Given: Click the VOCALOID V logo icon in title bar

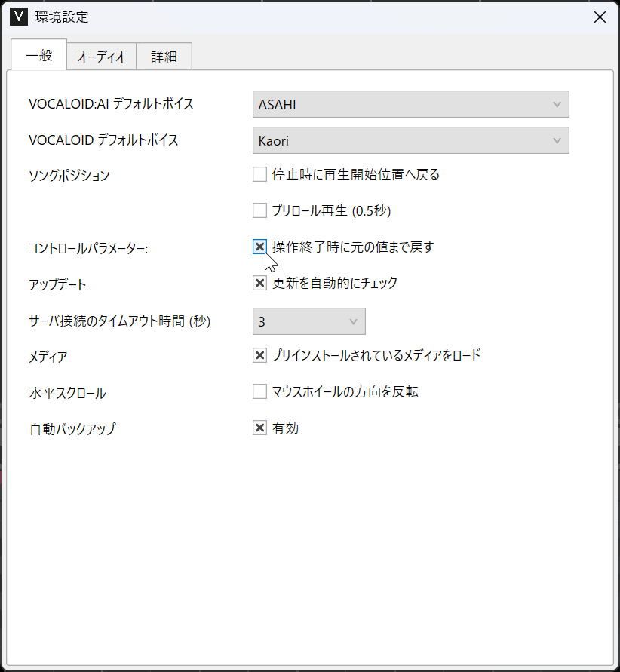Looking at the screenshot, I should coord(19,17).
